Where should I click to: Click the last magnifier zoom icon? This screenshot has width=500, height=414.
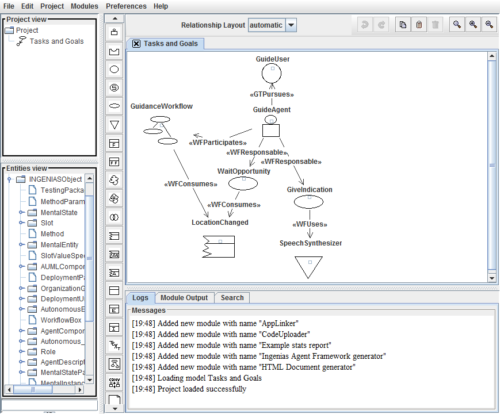click(489, 25)
